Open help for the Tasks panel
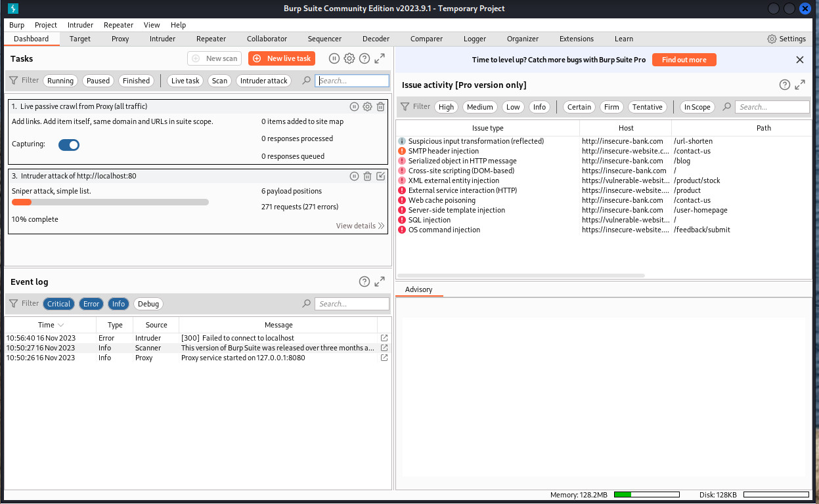The image size is (819, 504). tap(365, 58)
